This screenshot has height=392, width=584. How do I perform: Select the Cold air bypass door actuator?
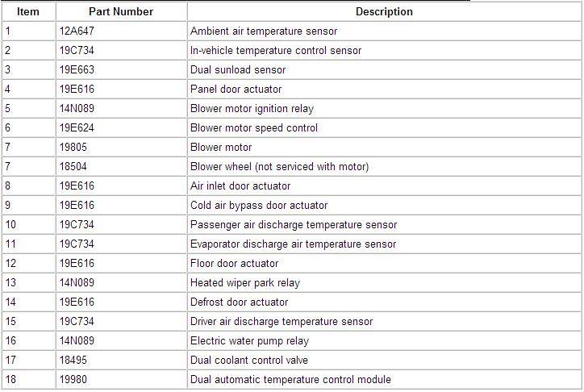(x=259, y=206)
